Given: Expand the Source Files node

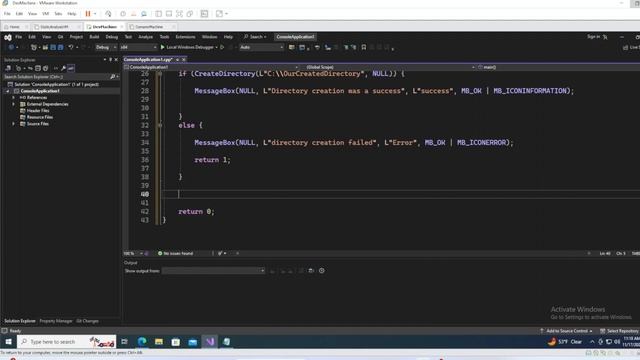Looking at the screenshot, I should coord(13,124).
